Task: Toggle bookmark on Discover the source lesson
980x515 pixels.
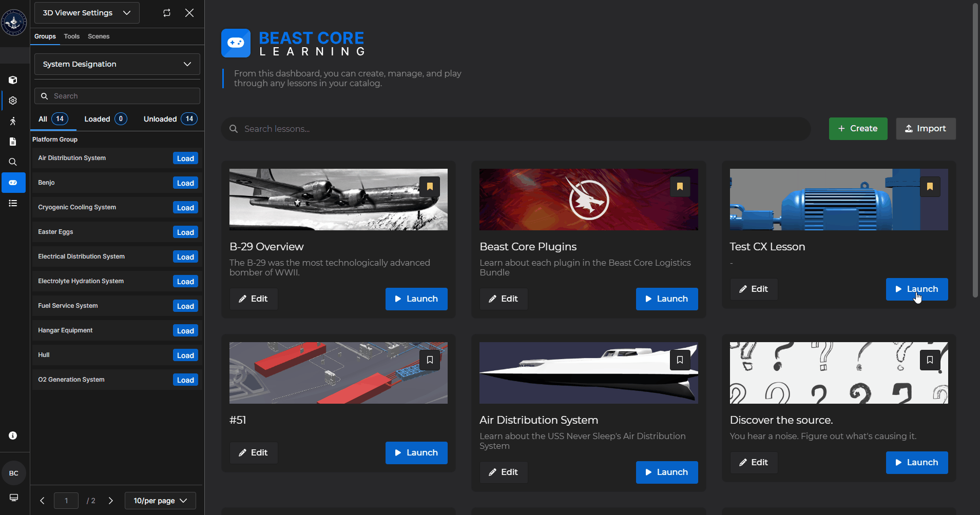Action: click(930, 360)
